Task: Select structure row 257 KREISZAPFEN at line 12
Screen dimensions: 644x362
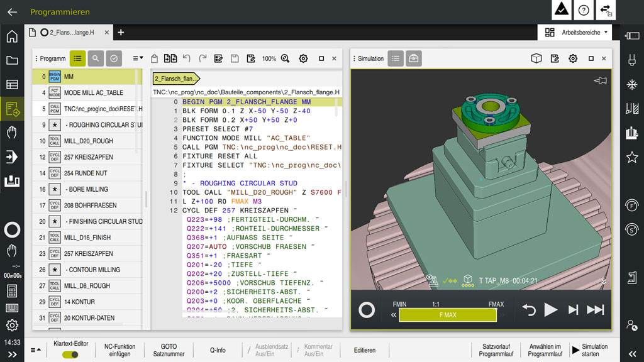Action: pos(87,157)
